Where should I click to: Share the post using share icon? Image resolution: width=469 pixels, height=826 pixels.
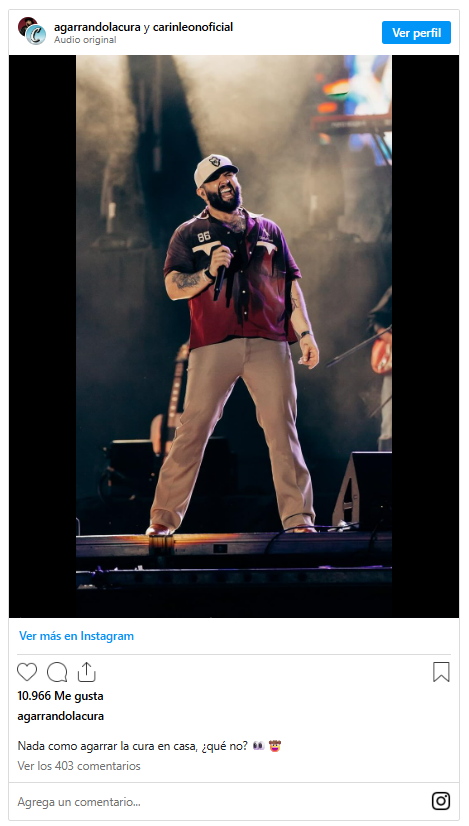click(86, 672)
